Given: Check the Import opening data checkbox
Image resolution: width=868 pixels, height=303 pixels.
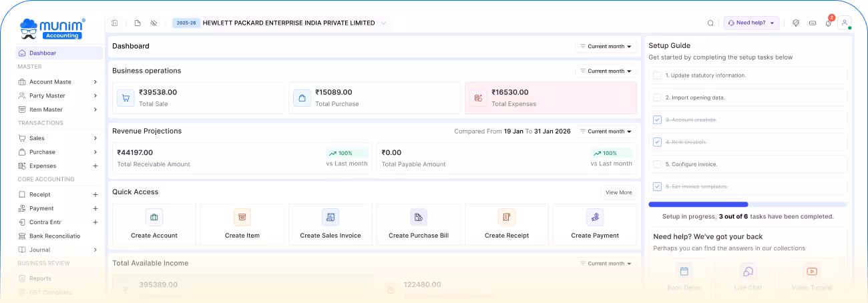Looking at the screenshot, I should pos(658,97).
